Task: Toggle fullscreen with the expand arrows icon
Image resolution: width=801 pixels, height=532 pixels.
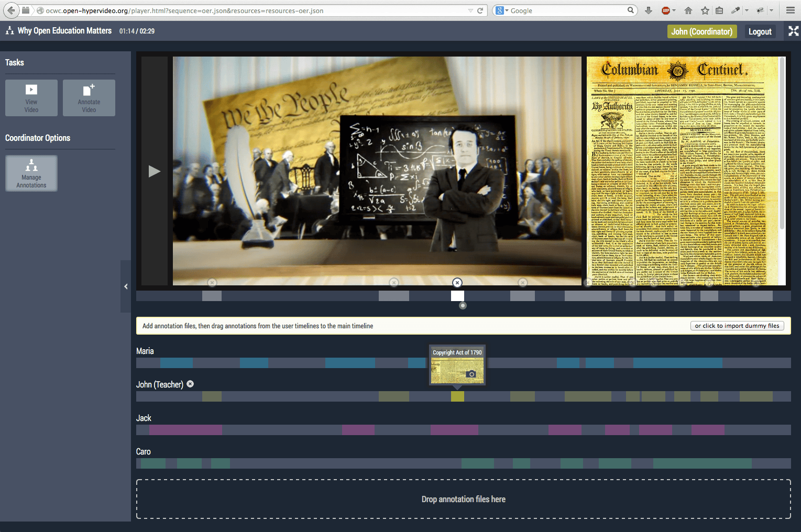Action: pos(793,31)
